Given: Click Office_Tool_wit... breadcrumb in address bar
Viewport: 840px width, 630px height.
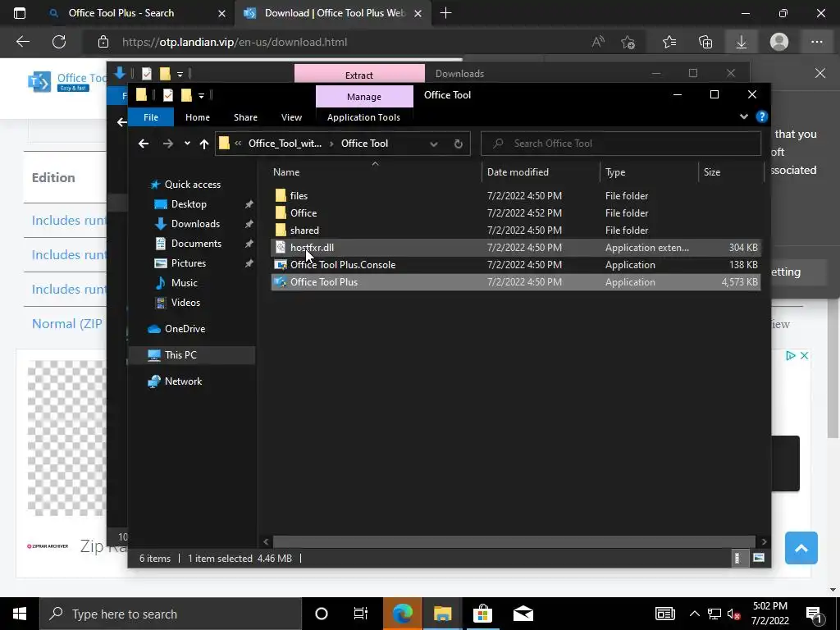Looking at the screenshot, I should pyautogui.click(x=285, y=144).
